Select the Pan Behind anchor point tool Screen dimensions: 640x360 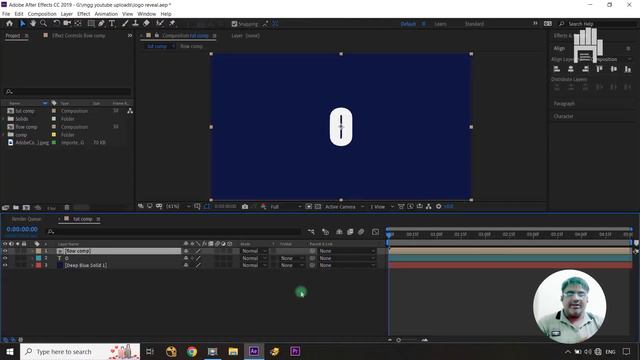(x=78, y=24)
